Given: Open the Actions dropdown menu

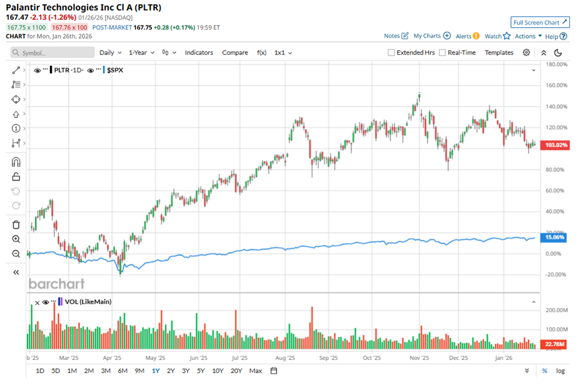Looking at the screenshot, I should tap(528, 36).
